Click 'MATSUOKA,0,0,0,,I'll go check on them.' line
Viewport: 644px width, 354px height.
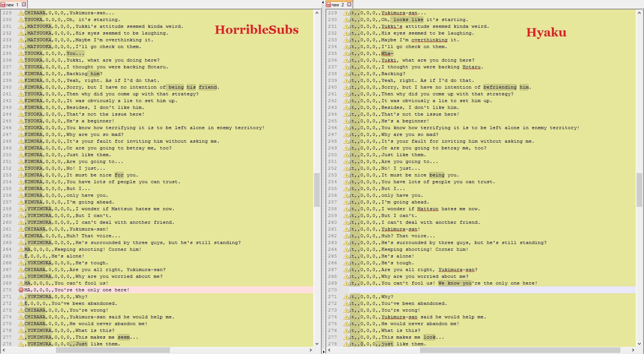pyautogui.click(x=84, y=47)
